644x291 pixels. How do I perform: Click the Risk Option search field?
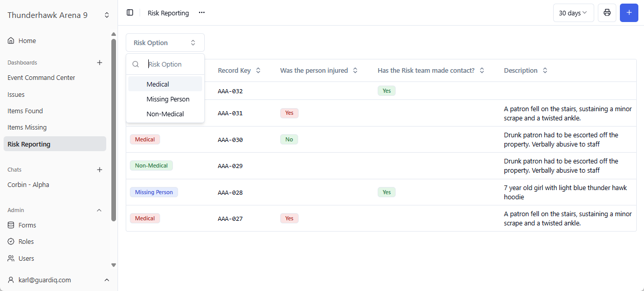[172, 65]
